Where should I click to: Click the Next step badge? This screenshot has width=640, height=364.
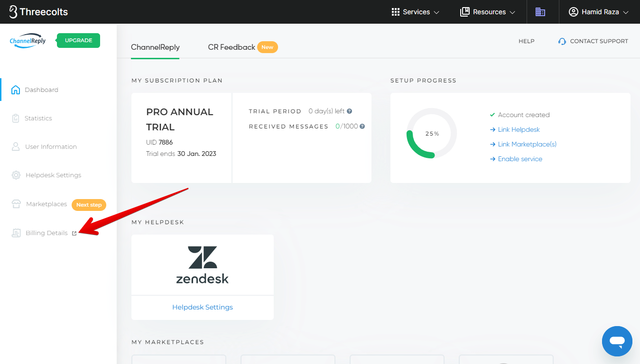tap(89, 205)
